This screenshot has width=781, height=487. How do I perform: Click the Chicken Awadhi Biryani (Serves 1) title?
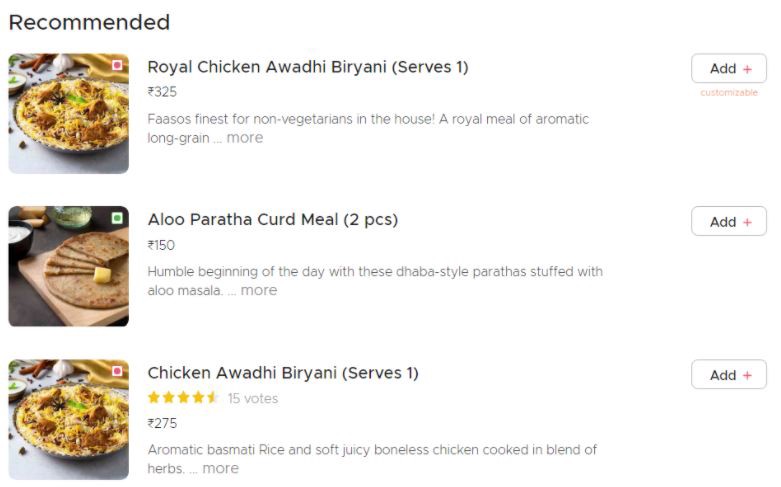point(282,373)
